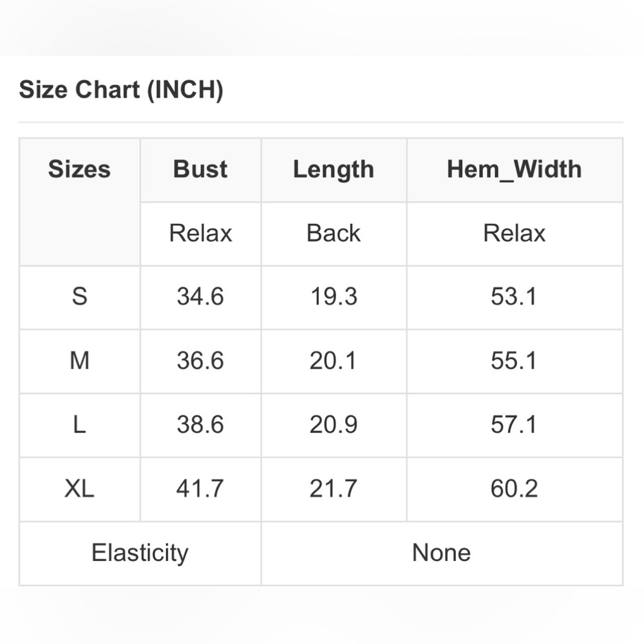Click the 57.1 hem width value
The height and width of the screenshot is (644, 644).
513,424
